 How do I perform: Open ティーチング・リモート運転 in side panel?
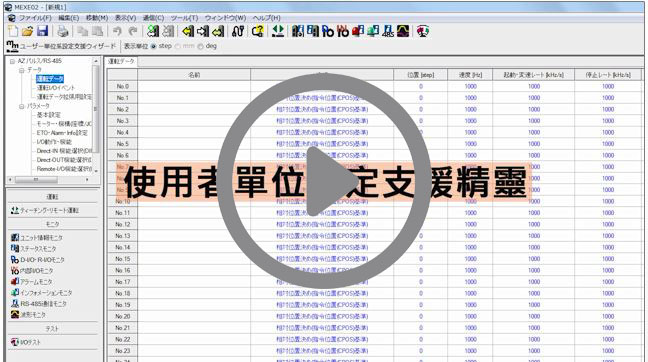coord(45,210)
